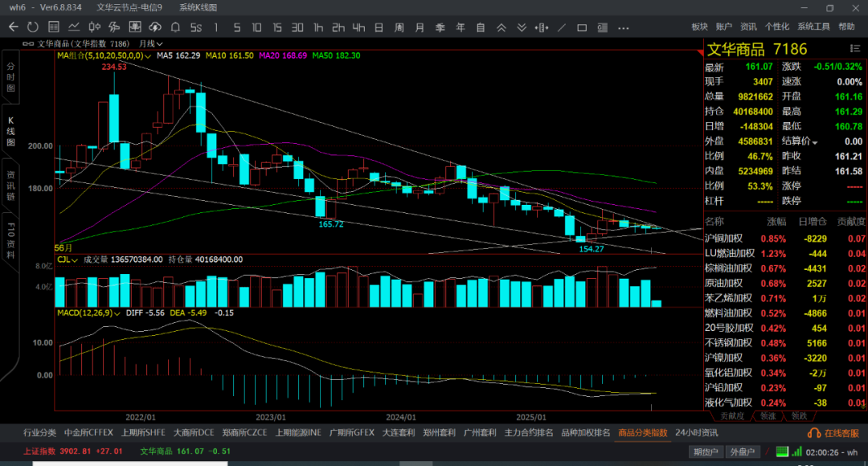Switch to 30-minute period
The image size is (868, 466).
pyautogui.click(x=297, y=27)
